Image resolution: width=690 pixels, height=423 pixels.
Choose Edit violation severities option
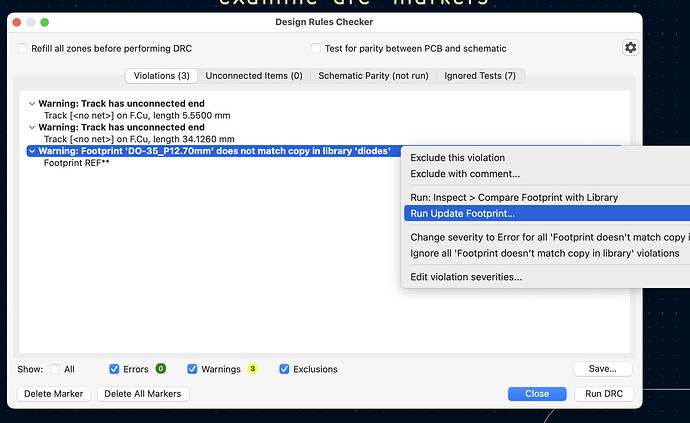click(466, 277)
